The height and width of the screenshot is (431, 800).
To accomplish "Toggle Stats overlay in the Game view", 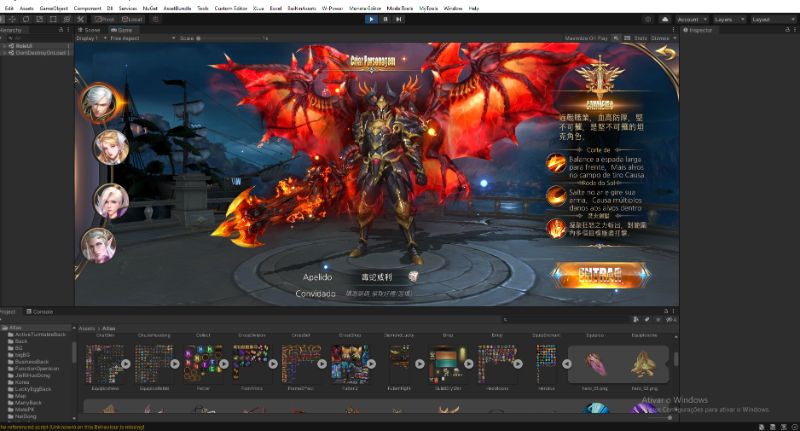I will [x=640, y=38].
